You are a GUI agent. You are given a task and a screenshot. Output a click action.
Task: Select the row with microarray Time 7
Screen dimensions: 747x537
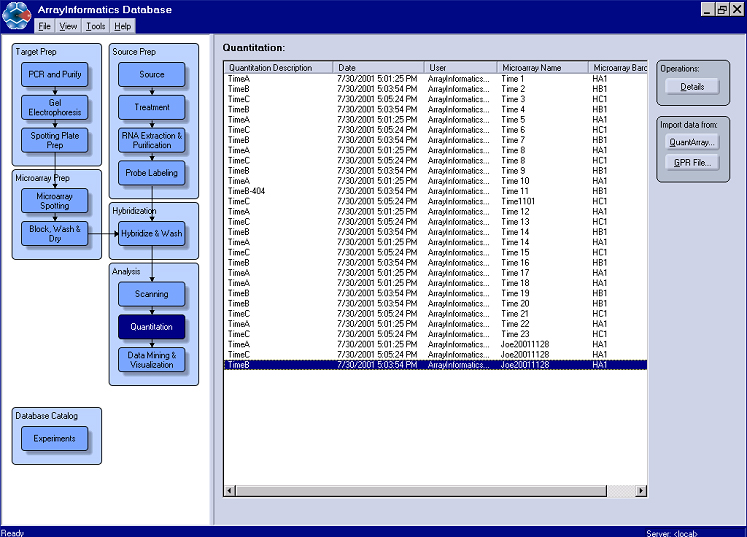click(435, 140)
